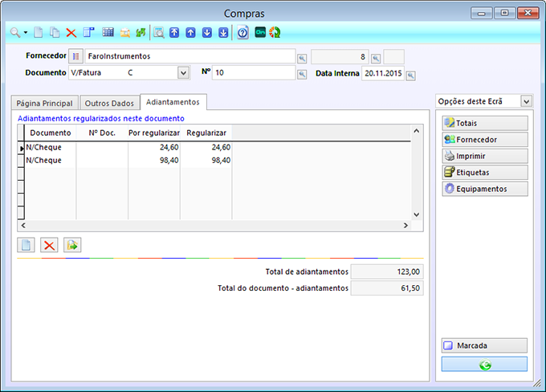Click Total de adiantamentos value 123,00

pos(387,272)
